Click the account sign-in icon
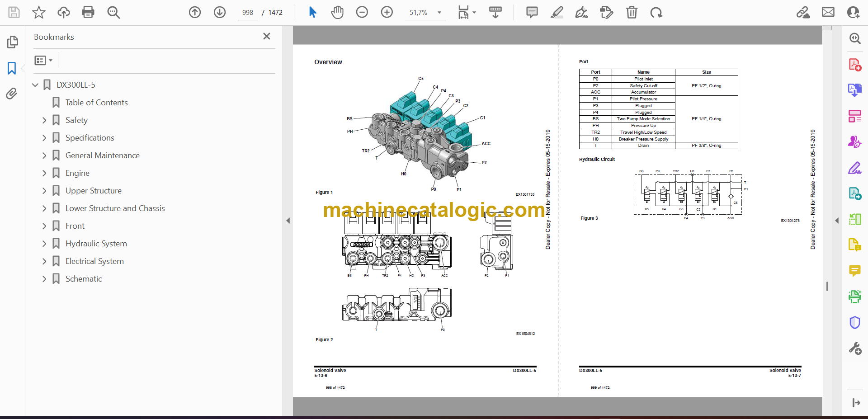Viewport: 868px width, 419px height. point(853,12)
